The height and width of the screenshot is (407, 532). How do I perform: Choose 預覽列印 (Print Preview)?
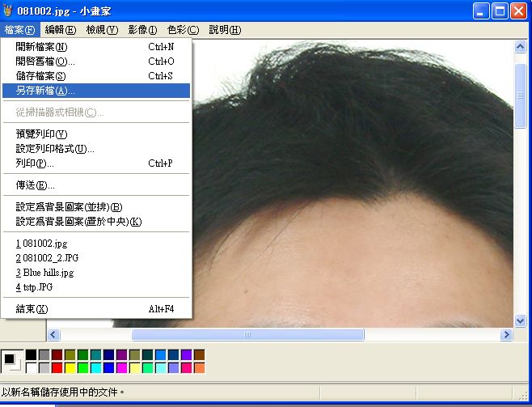(x=41, y=134)
